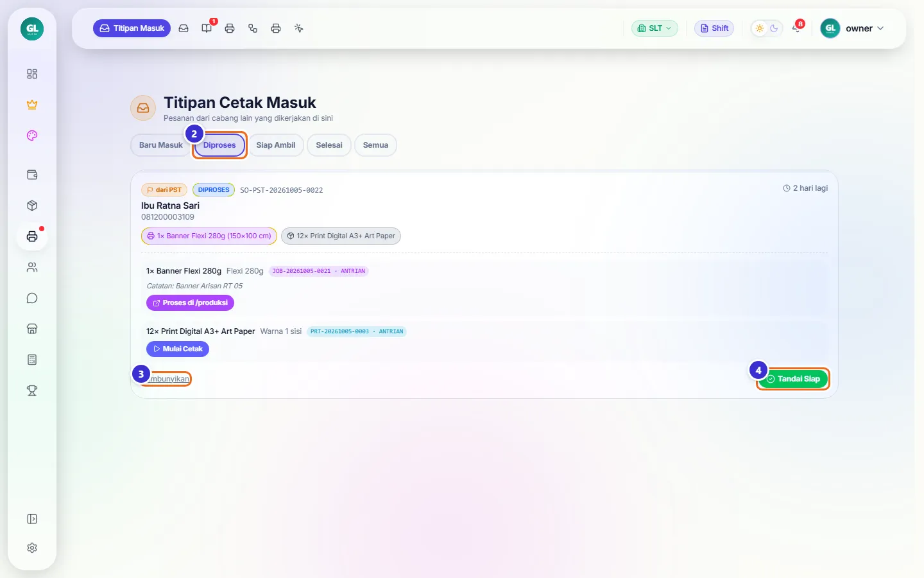Click the green Tandai Siap button
924x578 pixels.
click(x=793, y=379)
